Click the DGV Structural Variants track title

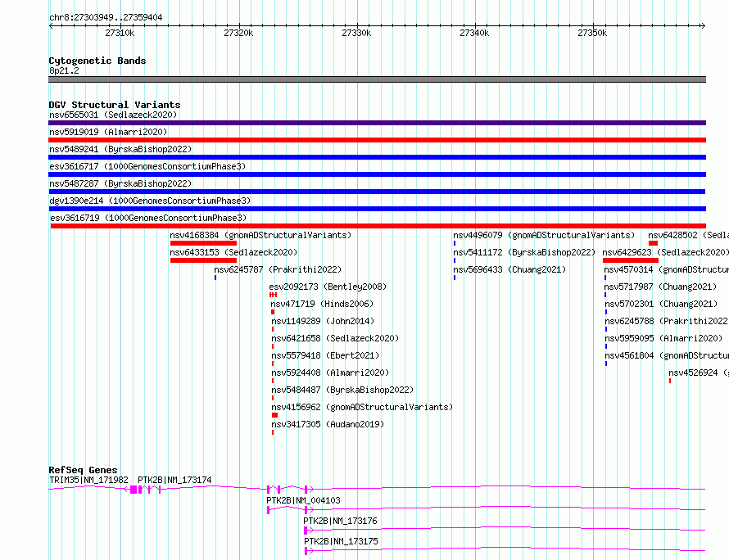[x=115, y=105]
